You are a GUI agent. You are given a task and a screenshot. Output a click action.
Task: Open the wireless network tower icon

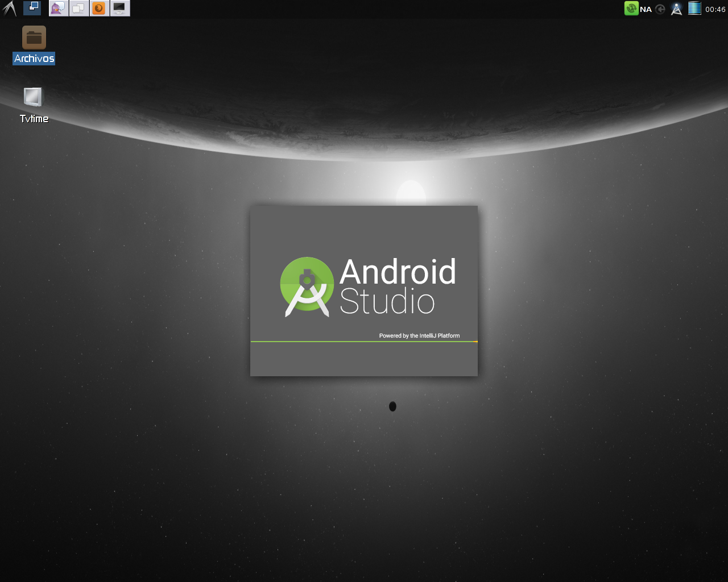tap(676, 9)
